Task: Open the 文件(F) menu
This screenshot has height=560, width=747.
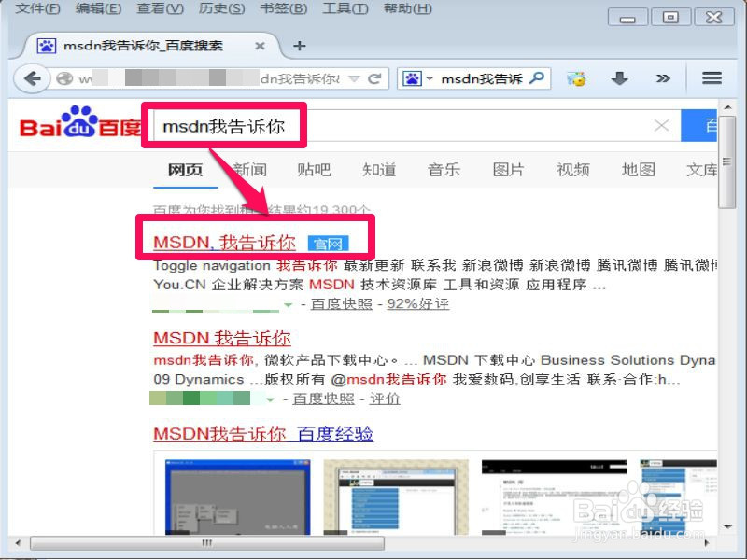Action: (37, 8)
